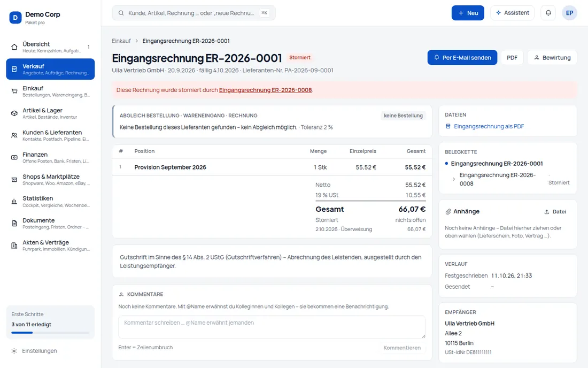Click the Akten & Verträge building icon
The height and width of the screenshot is (368, 588).
[x=14, y=246]
